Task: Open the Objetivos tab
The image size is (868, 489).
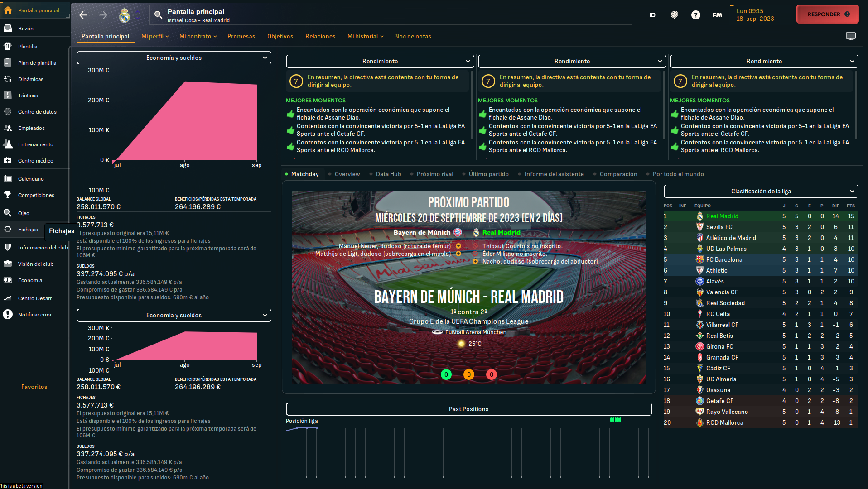Action: pos(280,36)
